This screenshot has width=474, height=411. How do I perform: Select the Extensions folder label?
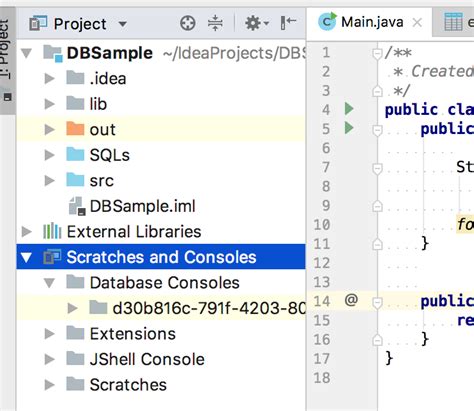(133, 334)
